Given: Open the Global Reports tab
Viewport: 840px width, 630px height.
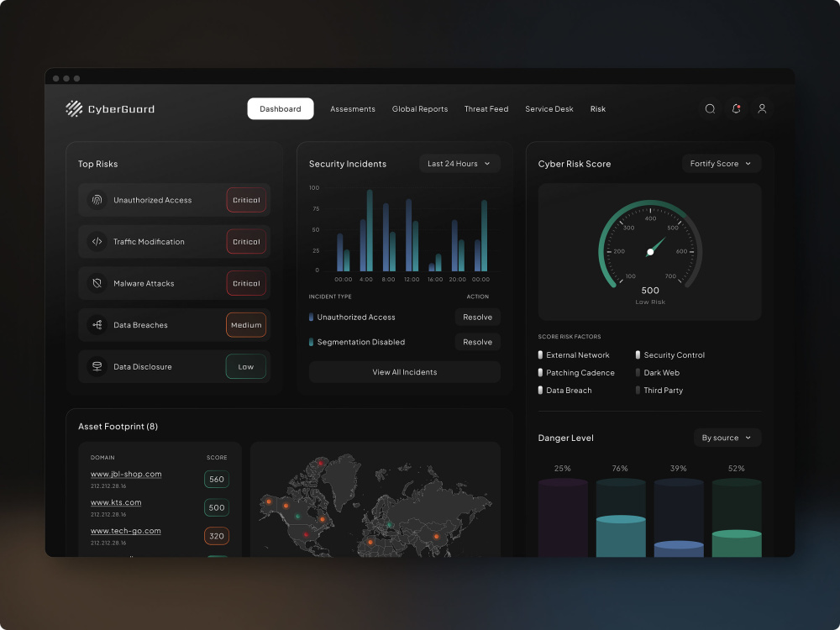Looking at the screenshot, I should click(x=419, y=108).
